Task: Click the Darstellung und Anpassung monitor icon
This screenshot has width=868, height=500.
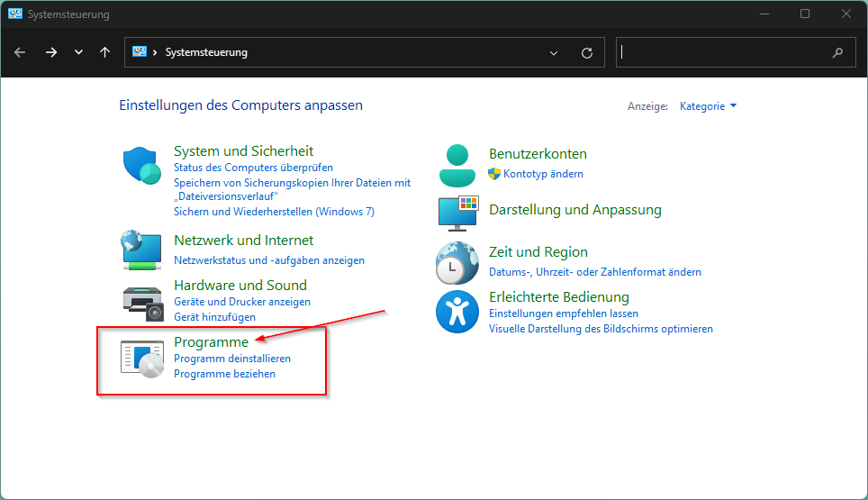Action: (458, 214)
